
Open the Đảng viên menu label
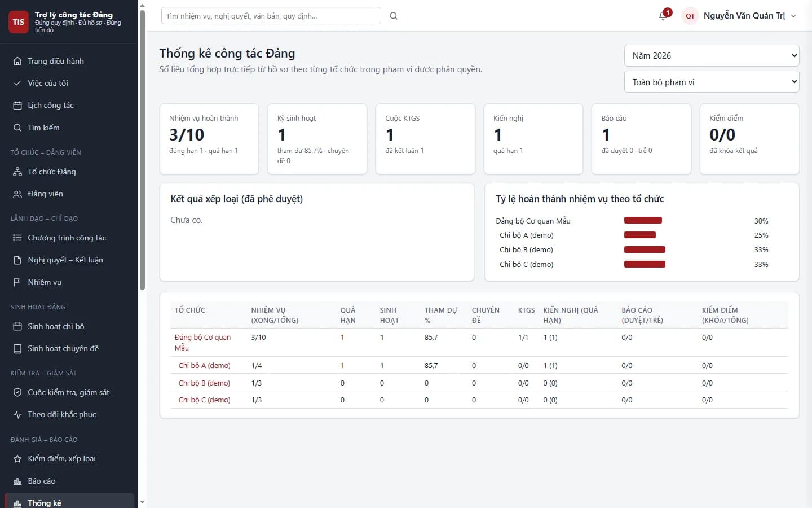tap(45, 194)
